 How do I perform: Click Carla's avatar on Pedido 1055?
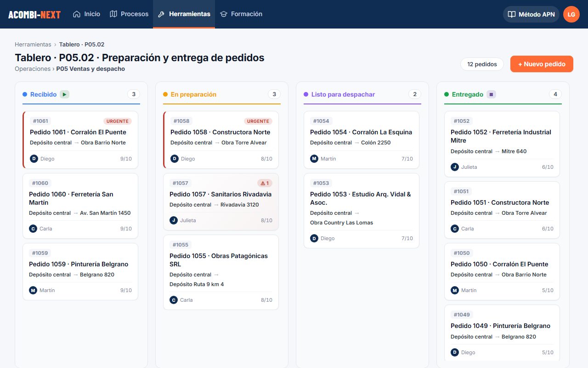tap(173, 300)
